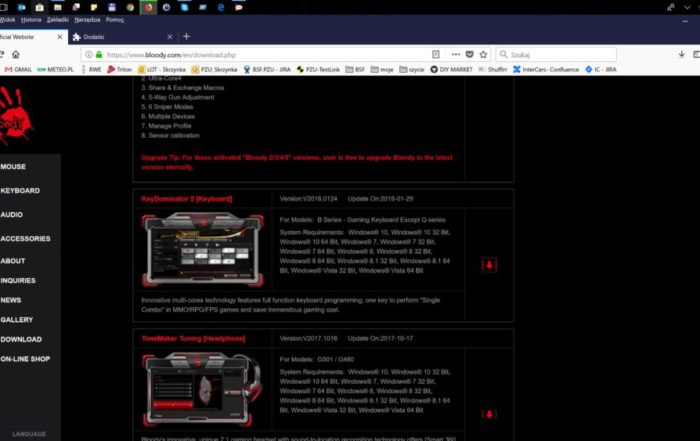Open Skype from the taskbar
This screenshot has width=700, height=441.
pos(184,7)
